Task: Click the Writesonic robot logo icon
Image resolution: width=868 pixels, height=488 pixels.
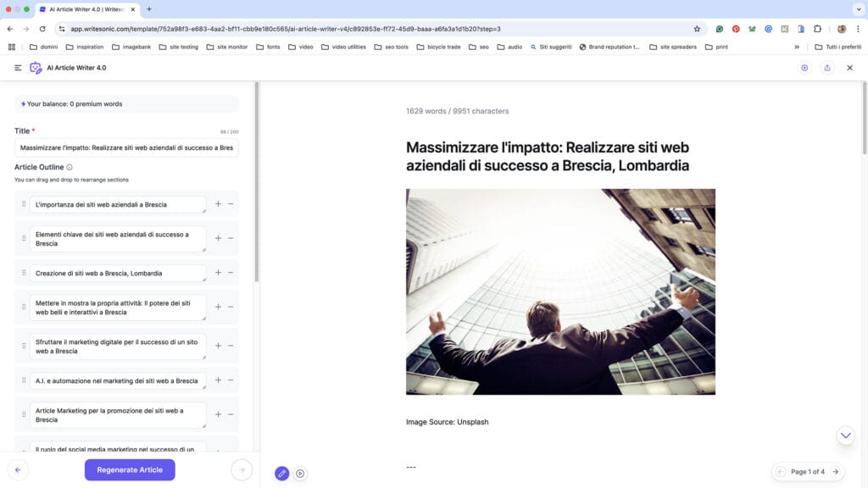Action: pyautogui.click(x=36, y=68)
